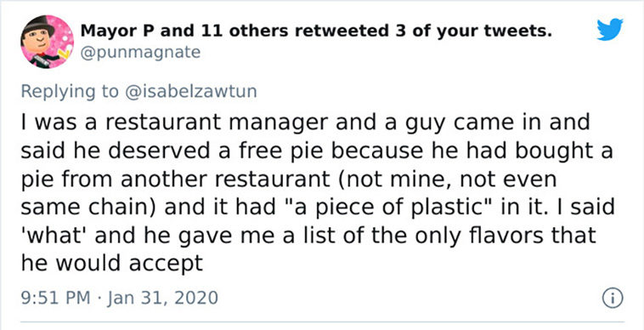Viewport: 644px width, 330px height.
Task: Click the last line 'he would accept'
Action: pyautogui.click(x=112, y=264)
